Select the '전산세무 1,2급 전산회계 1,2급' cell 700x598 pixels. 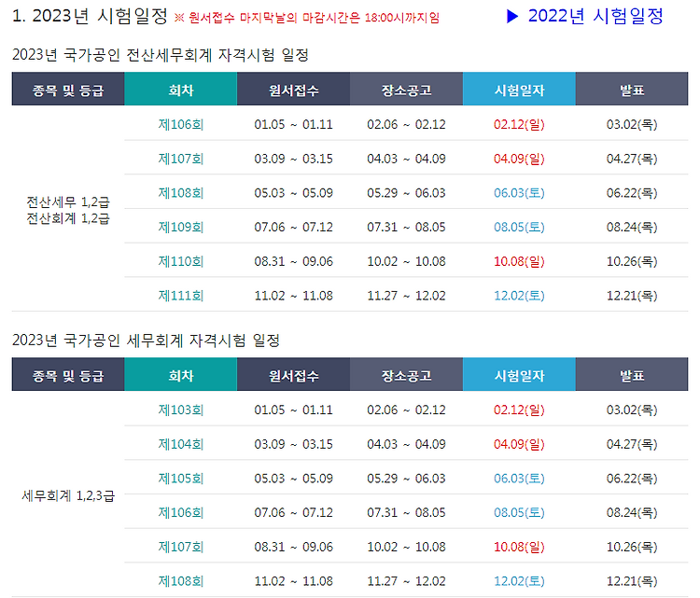click(x=68, y=210)
